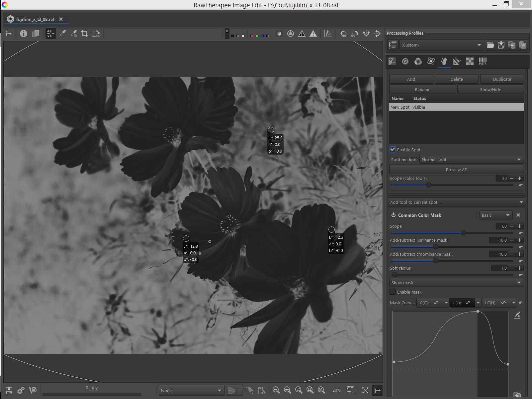The image size is (532, 399).
Task: Pick the white balance eyedropper tool
Action: point(62,34)
